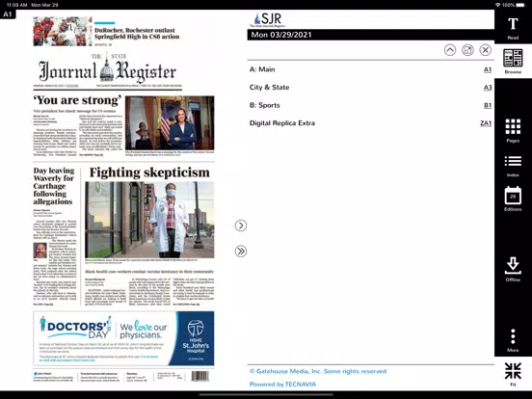Open Black health care workers subheadline
Viewport: 532px width, 399px height.
tap(149, 272)
